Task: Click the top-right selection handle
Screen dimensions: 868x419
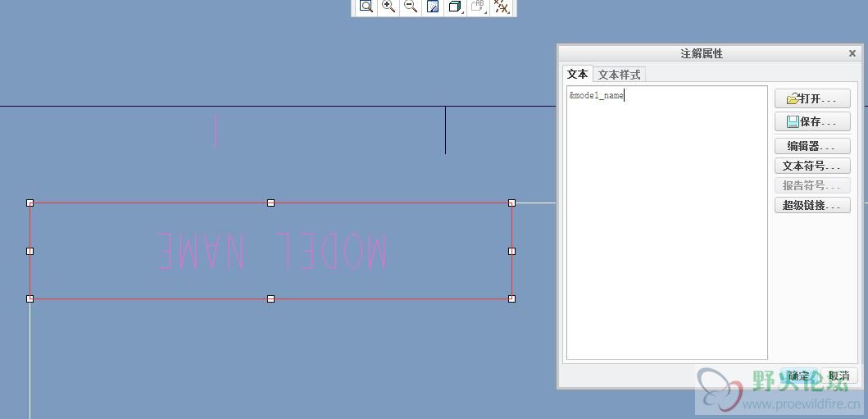Action: click(x=511, y=203)
